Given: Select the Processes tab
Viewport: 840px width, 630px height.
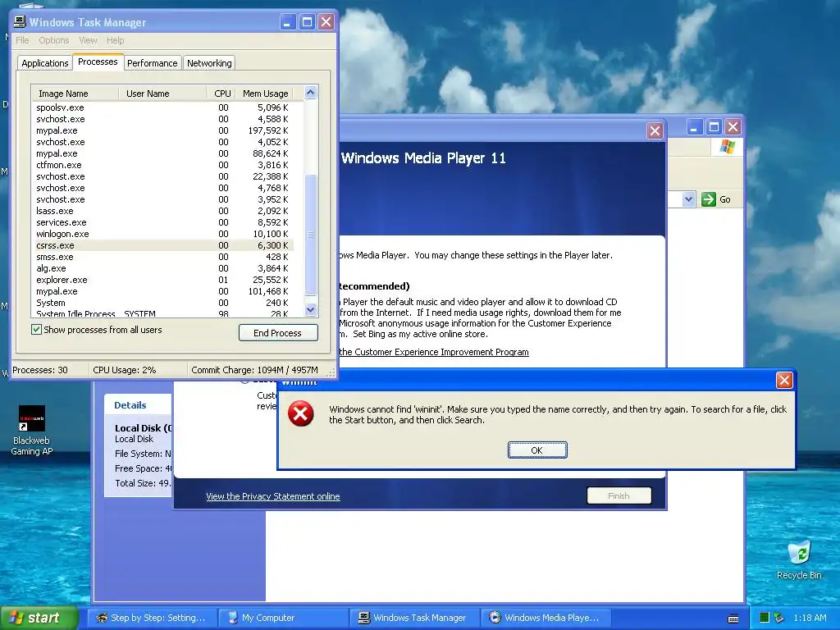Looking at the screenshot, I should click(x=98, y=62).
